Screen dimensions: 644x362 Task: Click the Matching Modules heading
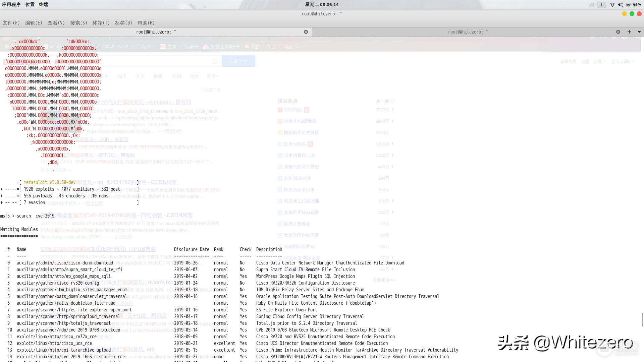pyautogui.click(x=19, y=229)
